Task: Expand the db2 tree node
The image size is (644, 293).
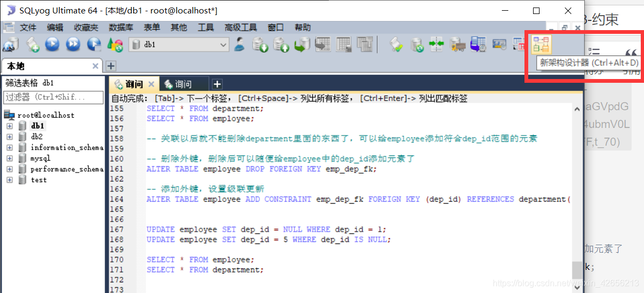Action: (x=10, y=137)
